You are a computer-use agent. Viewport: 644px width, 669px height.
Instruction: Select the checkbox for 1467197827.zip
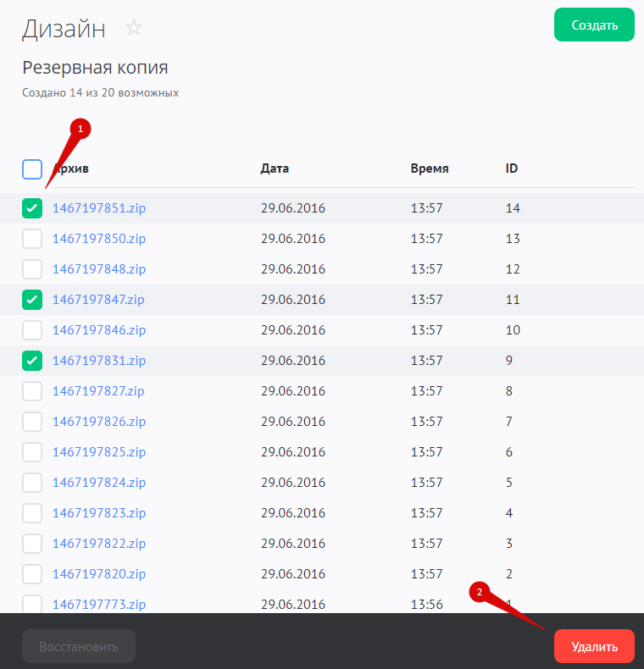click(x=32, y=391)
